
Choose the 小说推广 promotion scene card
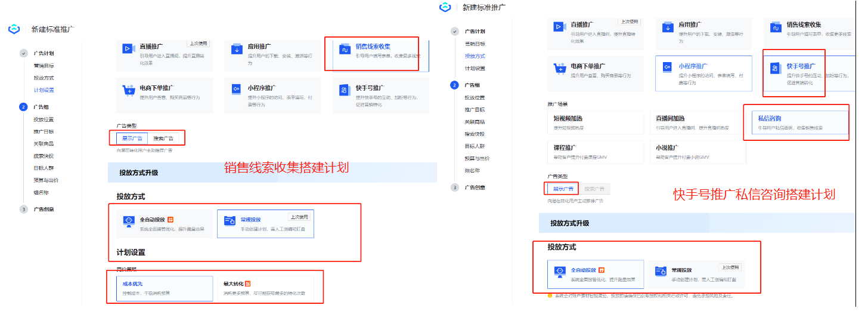tap(698, 152)
